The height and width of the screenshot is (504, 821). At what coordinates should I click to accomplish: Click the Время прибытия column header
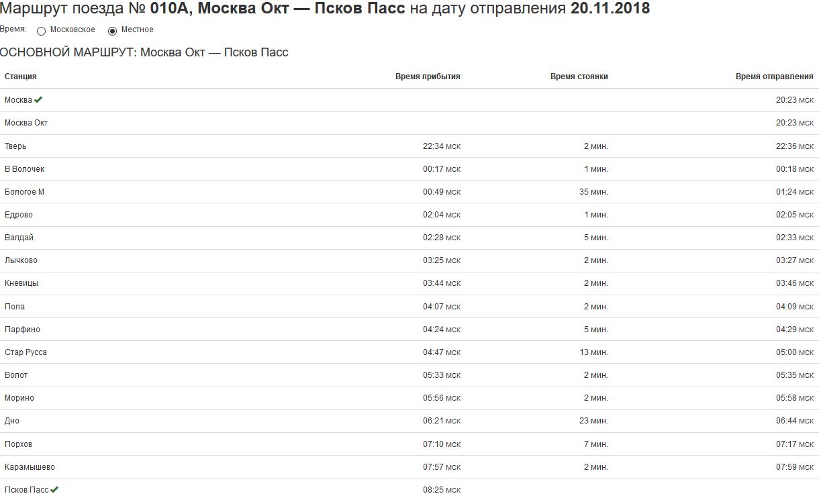(428, 77)
